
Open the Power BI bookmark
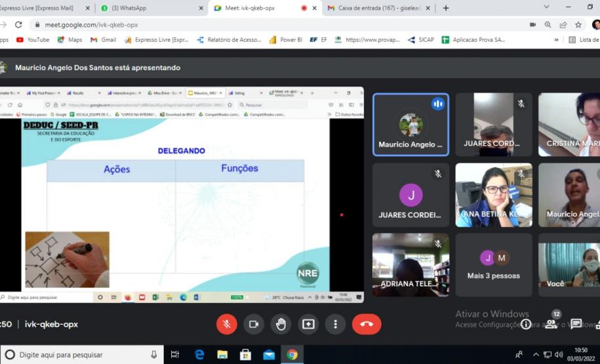pos(286,39)
